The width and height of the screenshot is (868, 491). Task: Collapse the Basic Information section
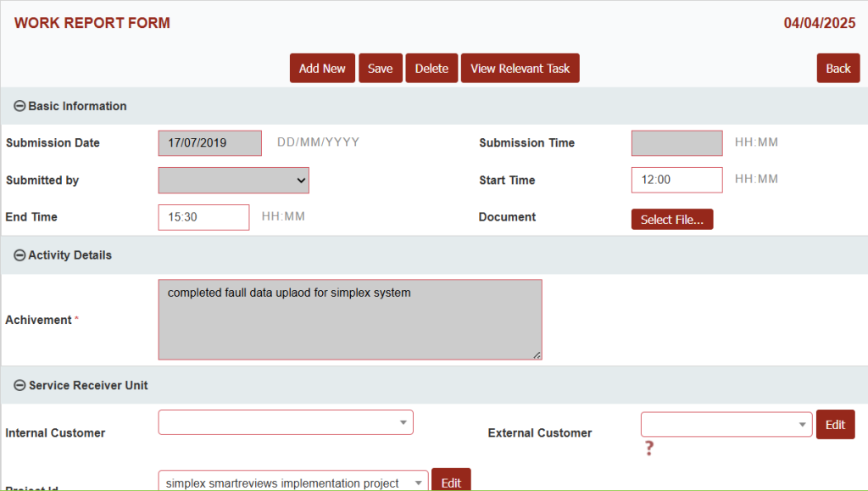(19, 106)
